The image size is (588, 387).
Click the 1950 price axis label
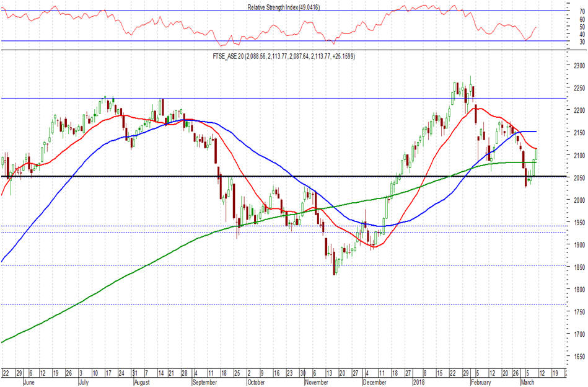(x=579, y=223)
